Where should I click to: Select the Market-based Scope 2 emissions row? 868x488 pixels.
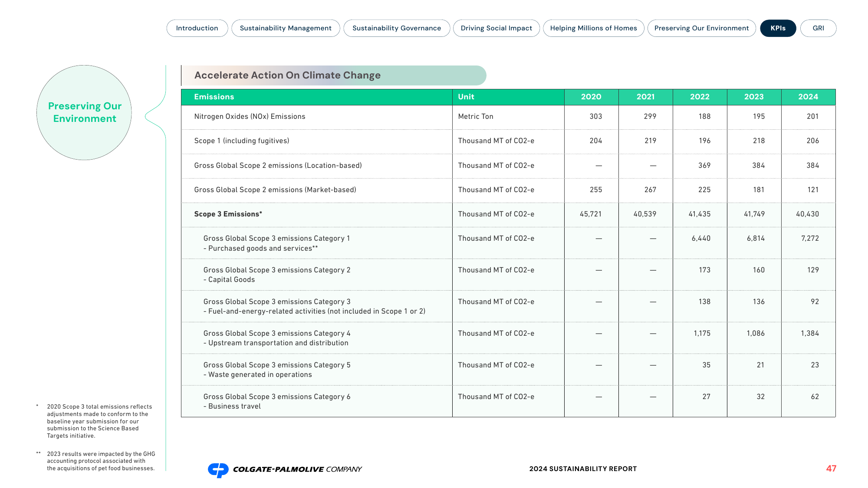(x=508, y=190)
